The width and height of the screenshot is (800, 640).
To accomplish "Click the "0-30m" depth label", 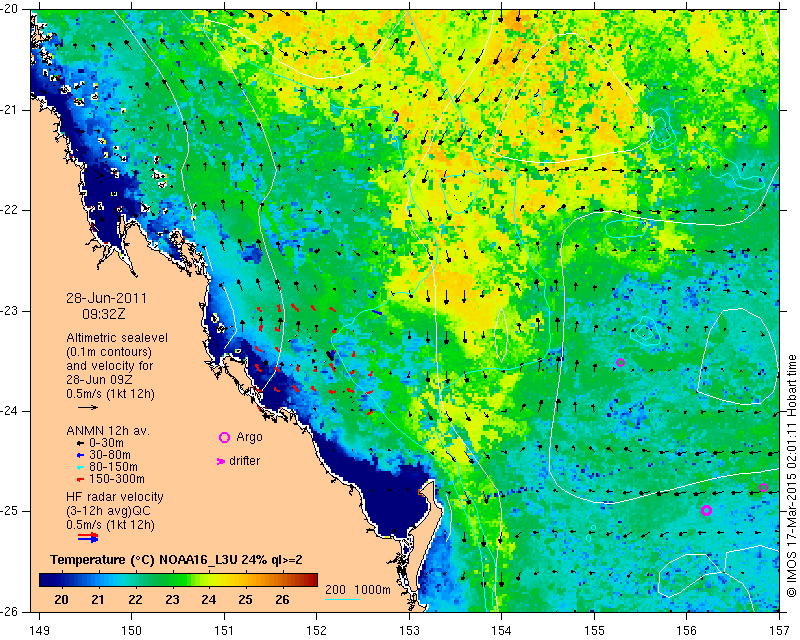I will [x=106, y=443].
